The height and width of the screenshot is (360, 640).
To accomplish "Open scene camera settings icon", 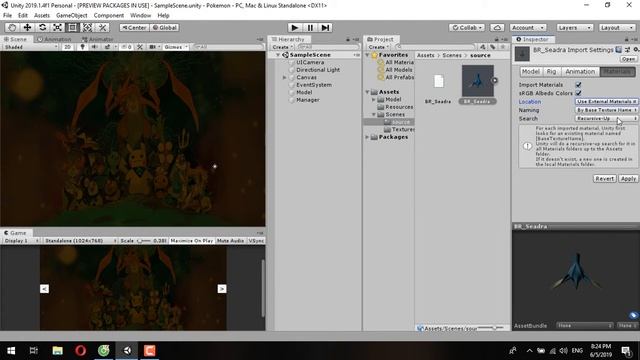I will [154, 47].
